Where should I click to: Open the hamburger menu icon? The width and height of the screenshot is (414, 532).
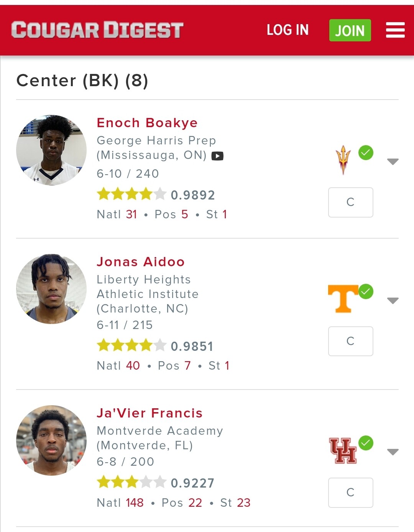[395, 30]
